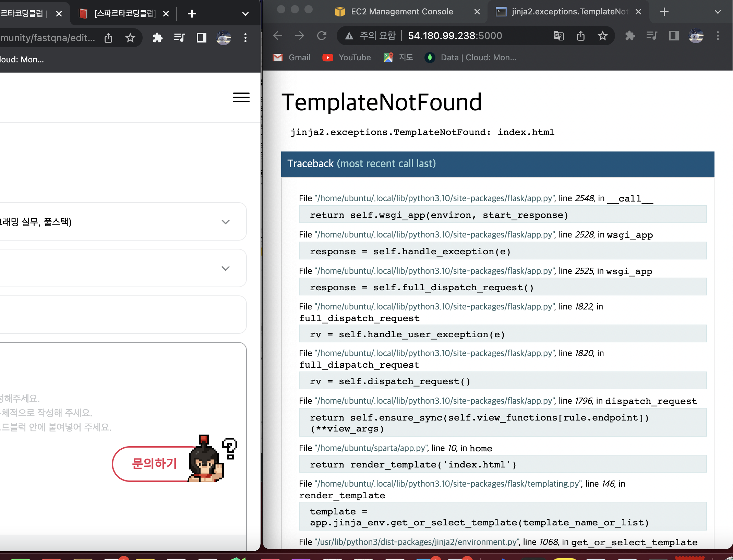
Task: Click the flask/templating.py line 146 file path
Action: click(448, 484)
